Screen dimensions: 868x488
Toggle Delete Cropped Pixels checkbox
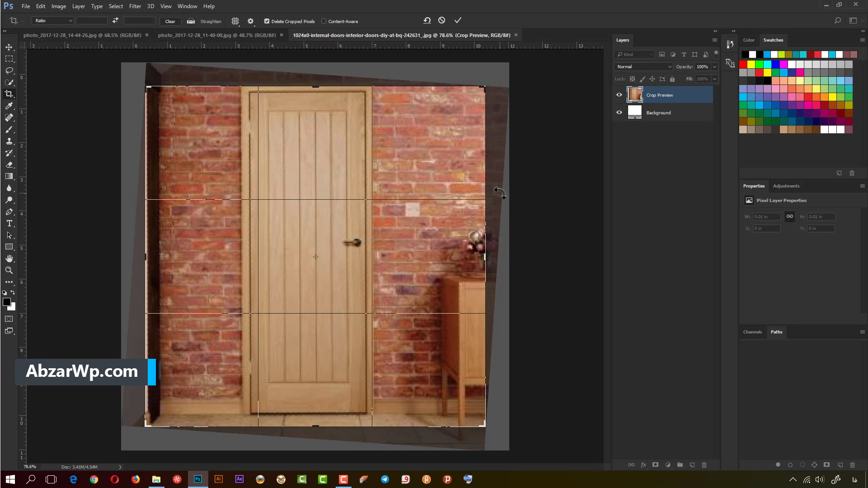(x=267, y=21)
